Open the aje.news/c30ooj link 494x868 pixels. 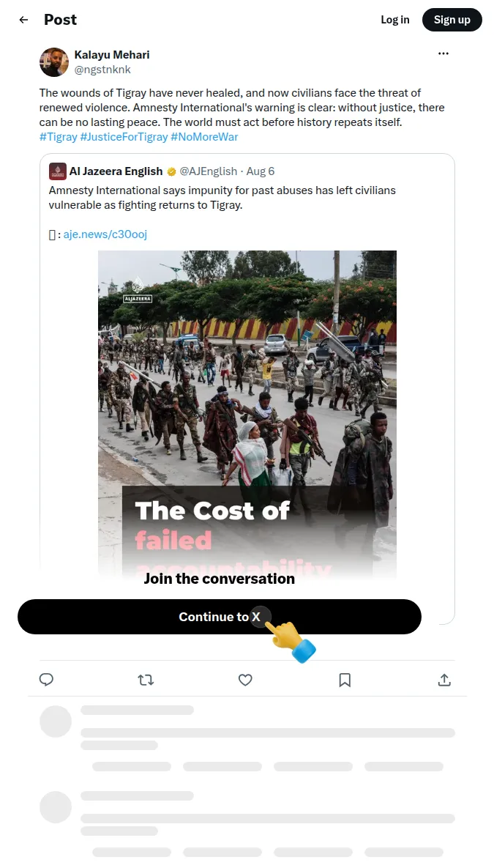click(x=105, y=234)
